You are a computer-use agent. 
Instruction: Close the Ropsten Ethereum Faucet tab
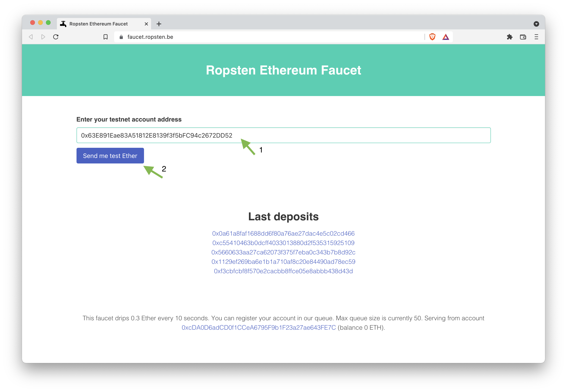point(146,24)
